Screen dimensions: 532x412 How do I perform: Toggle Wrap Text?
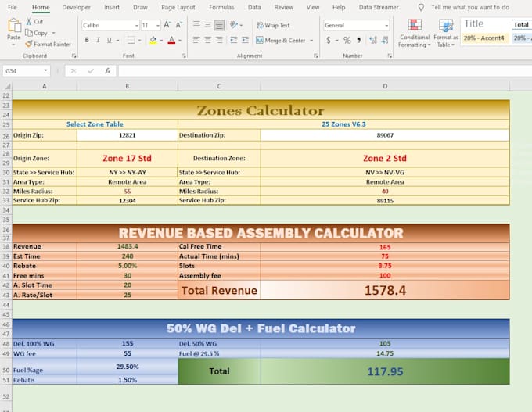273,25
